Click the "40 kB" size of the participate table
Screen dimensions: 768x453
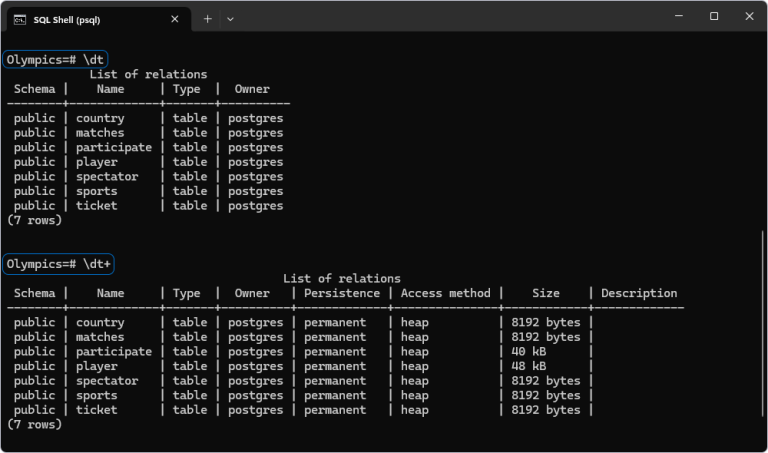coord(529,351)
